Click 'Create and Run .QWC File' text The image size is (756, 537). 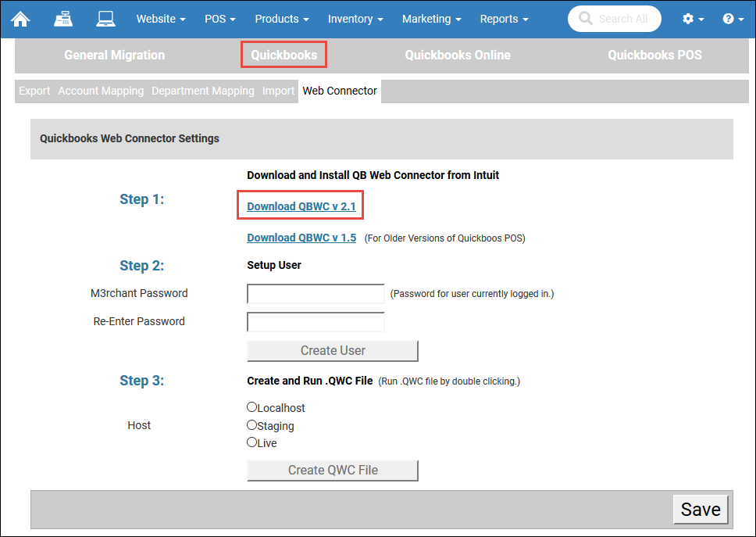[x=309, y=381]
